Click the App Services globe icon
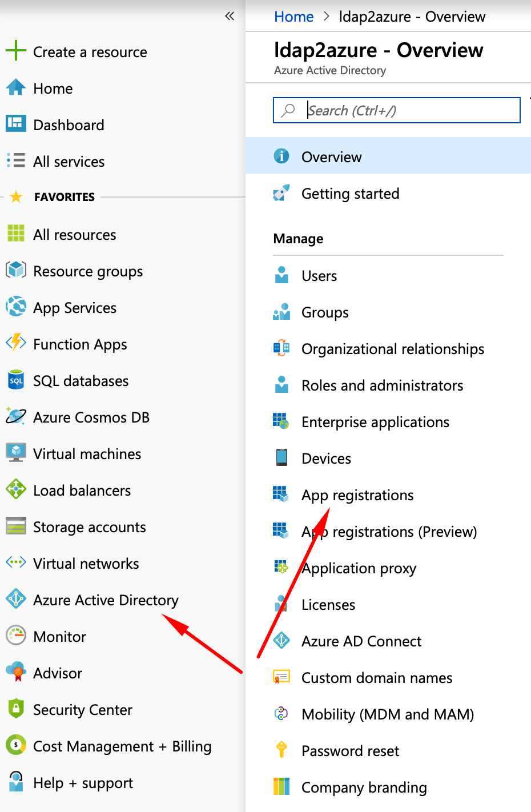Image resolution: width=531 pixels, height=812 pixels. tap(16, 306)
